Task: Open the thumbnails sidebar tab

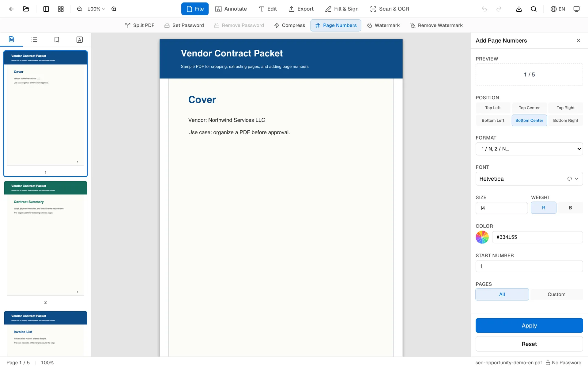Action: tap(11, 40)
